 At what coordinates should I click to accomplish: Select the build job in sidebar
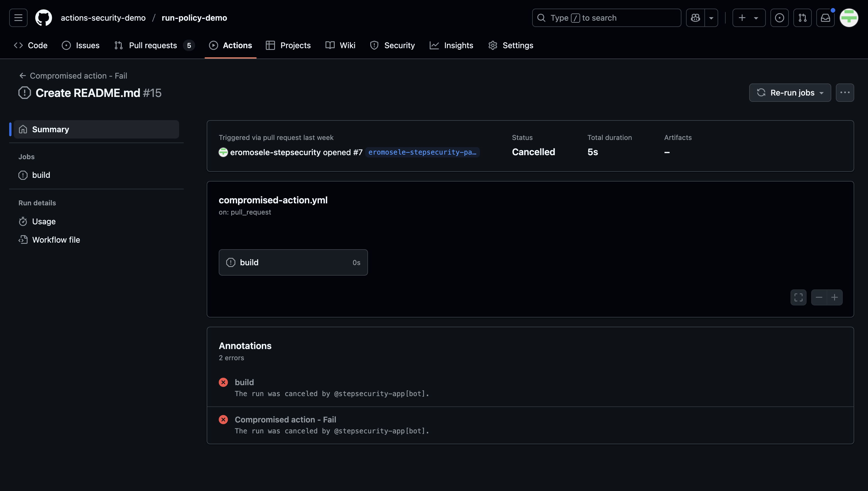point(41,175)
